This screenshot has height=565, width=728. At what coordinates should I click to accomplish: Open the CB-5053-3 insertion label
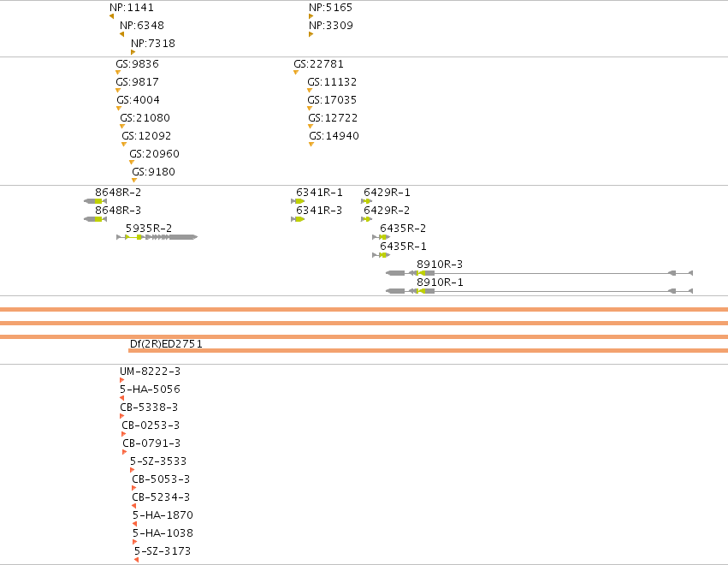coord(161,479)
